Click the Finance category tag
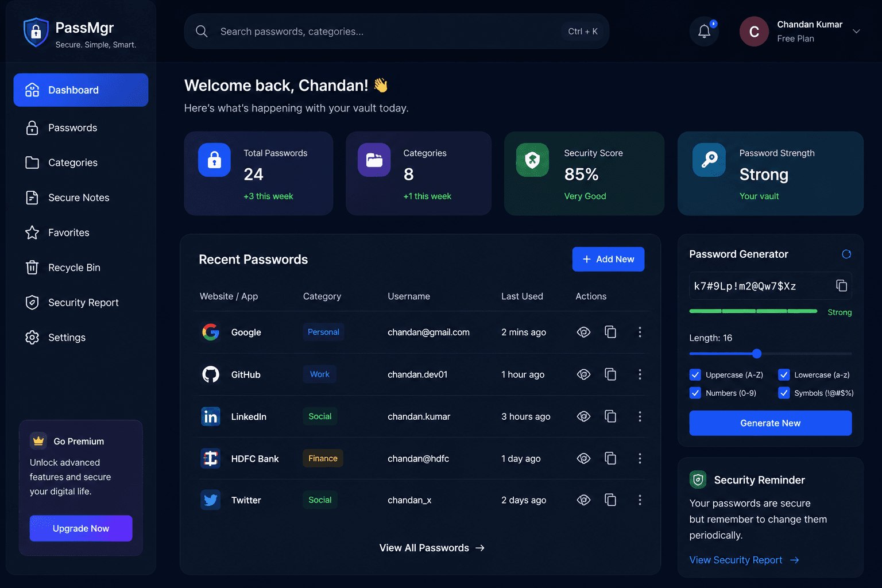 point(323,458)
